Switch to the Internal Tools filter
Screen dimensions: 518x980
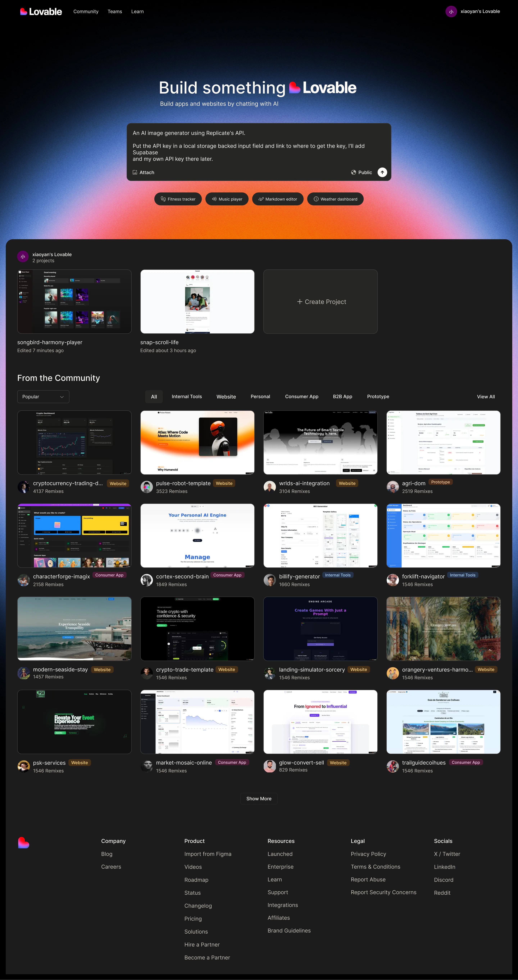pyautogui.click(x=187, y=396)
